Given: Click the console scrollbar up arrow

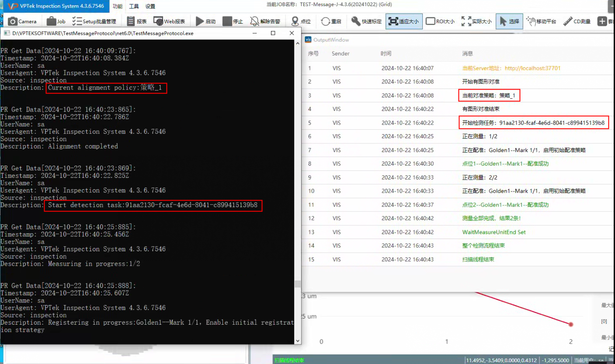Looking at the screenshot, I should click(298, 43).
